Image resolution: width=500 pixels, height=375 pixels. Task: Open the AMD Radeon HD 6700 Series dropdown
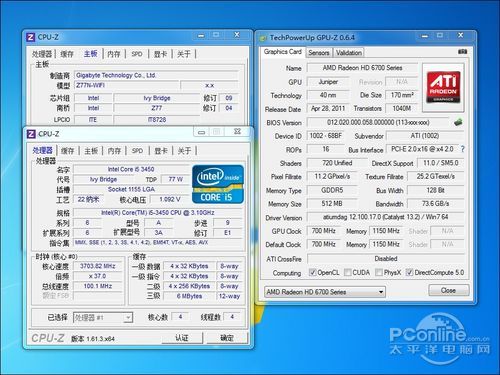[325, 292]
